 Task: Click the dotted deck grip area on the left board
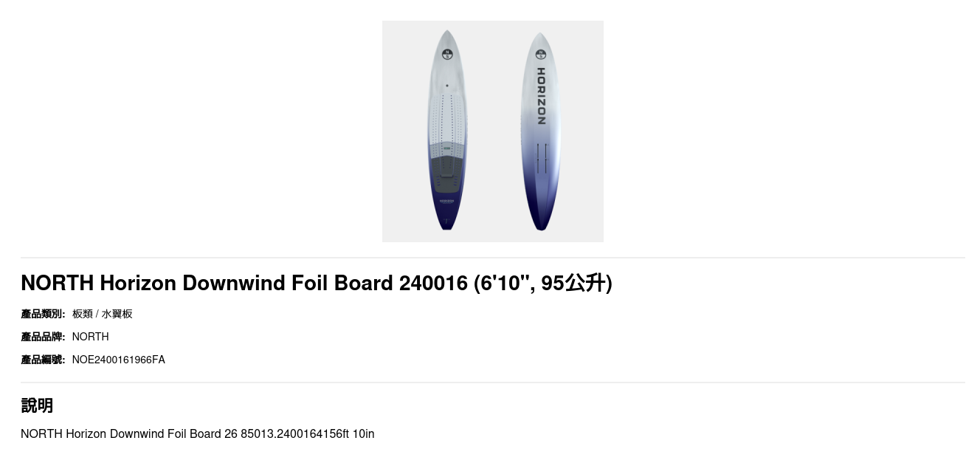[x=446, y=118]
